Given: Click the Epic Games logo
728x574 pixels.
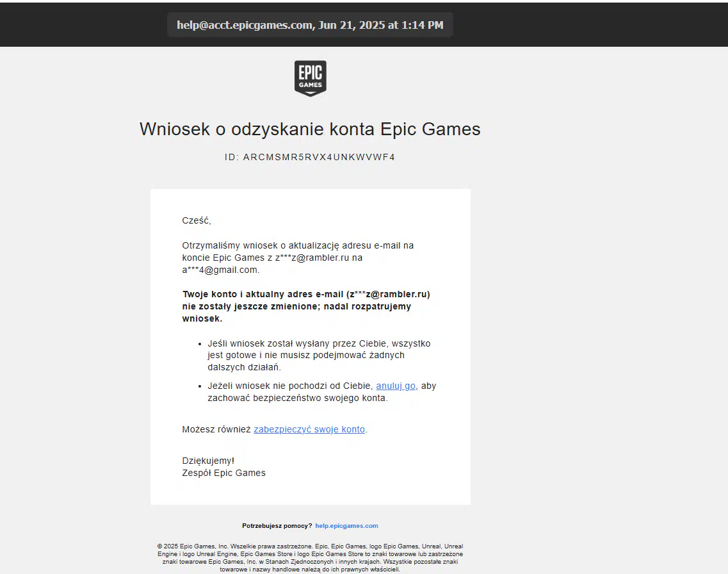Looking at the screenshot, I should (310, 78).
